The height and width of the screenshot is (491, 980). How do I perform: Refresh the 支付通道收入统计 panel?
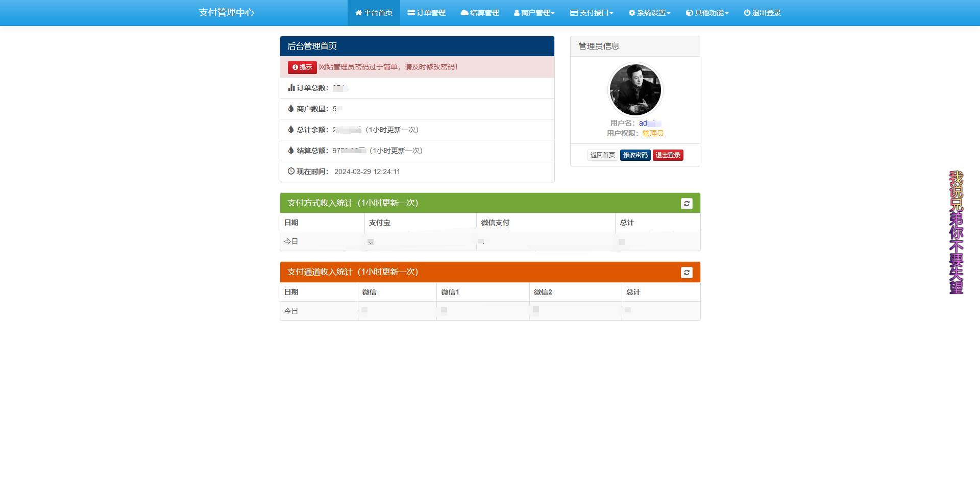click(x=687, y=272)
